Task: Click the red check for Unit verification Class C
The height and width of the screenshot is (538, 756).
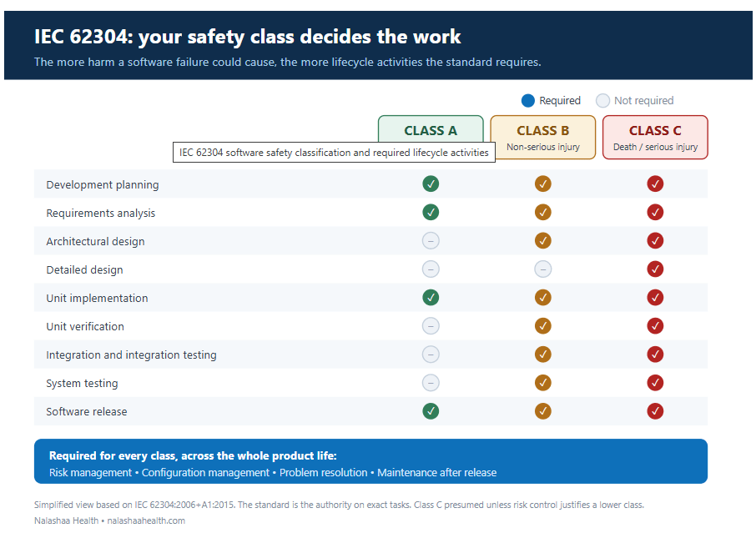Action: click(x=655, y=326)
